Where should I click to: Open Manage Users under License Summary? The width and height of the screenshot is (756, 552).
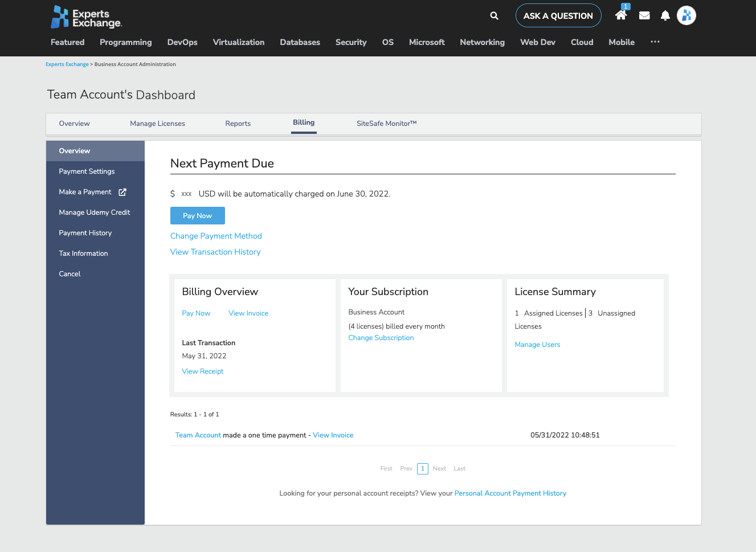tap(537, 344)
